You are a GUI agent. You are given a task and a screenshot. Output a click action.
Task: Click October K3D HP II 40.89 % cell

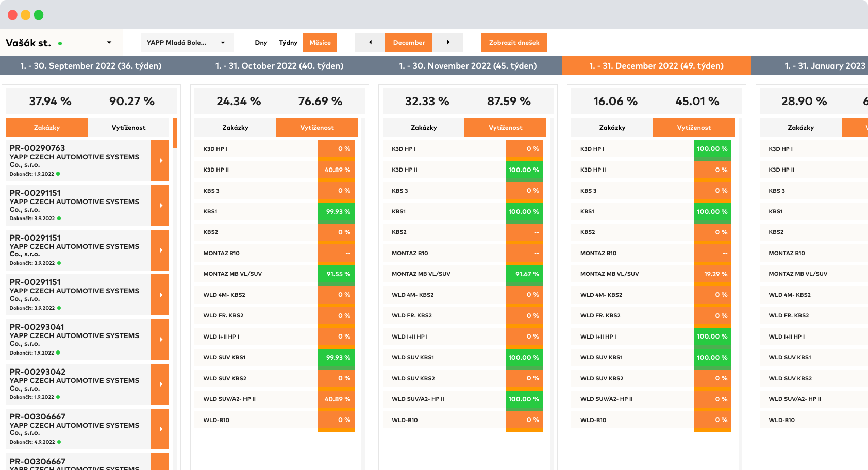click(x=336, y=170)
